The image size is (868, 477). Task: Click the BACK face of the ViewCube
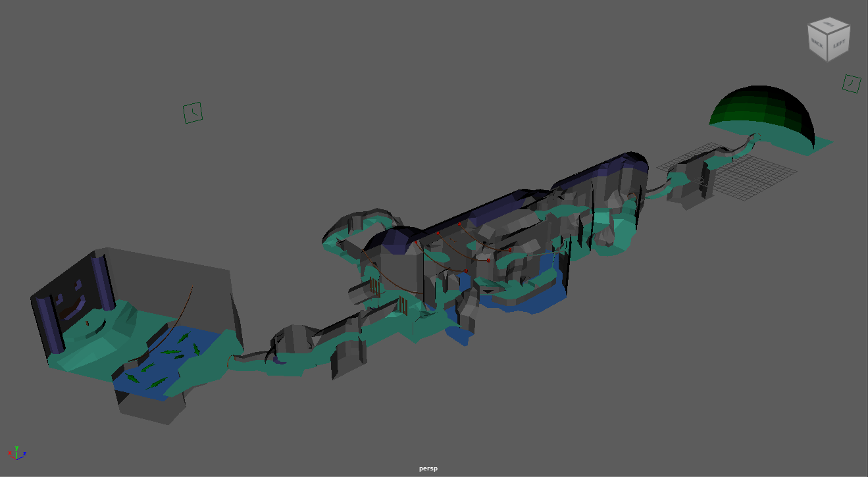tap(817, 45)
